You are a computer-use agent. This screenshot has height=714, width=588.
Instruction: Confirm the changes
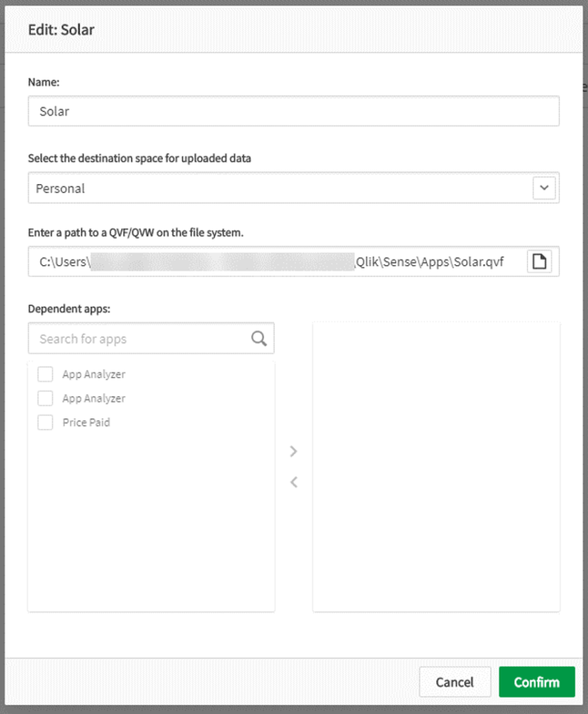pyautogui.click(x=536, y=682)
